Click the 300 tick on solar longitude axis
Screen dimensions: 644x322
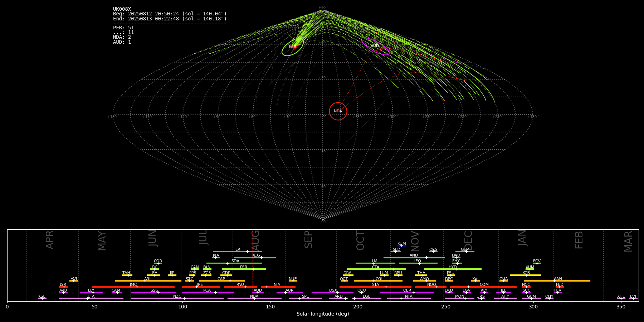click(533, 307)
